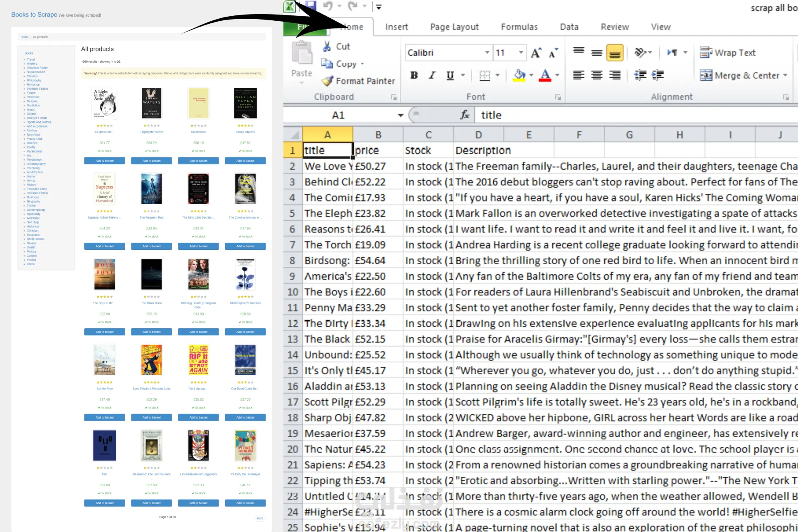Click the next page link on the website
The width and height of the screenshot is (798, 532).
click(x=260, y=518)
